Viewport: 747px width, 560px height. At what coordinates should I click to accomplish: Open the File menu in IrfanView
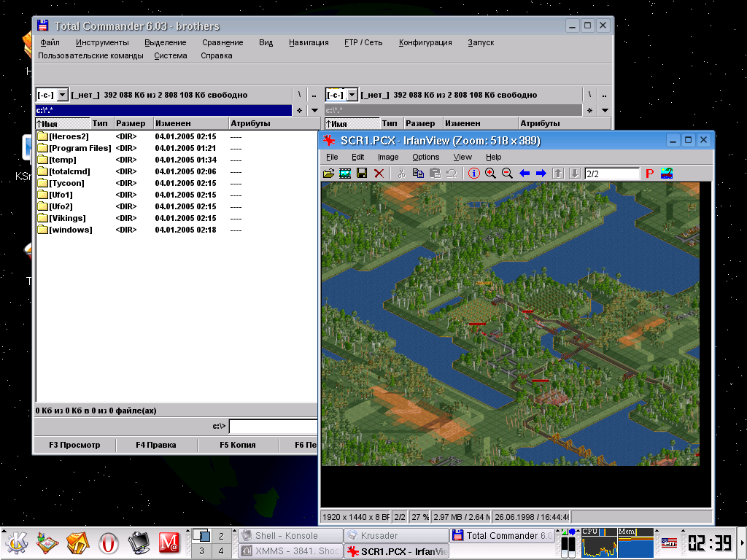tap(332, 157)
